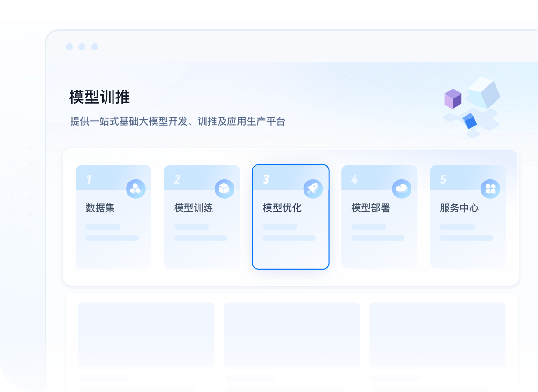
Task: Click the 模型训推 page title
Action: [x=99, y=97]
